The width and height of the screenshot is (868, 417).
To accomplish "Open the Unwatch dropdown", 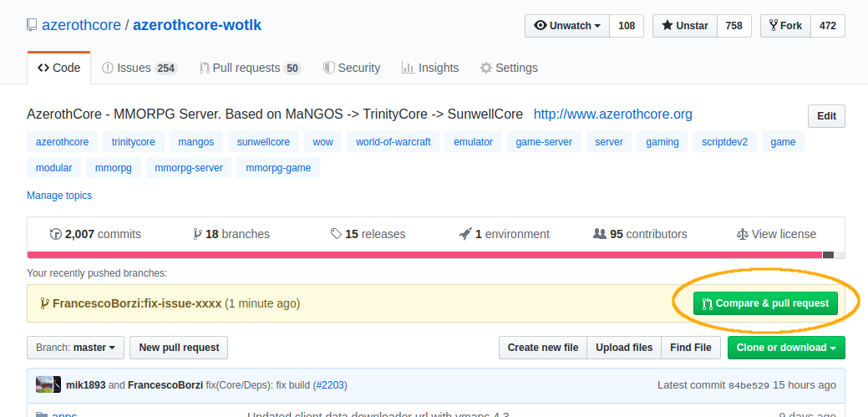I will (x=567, y=25).
